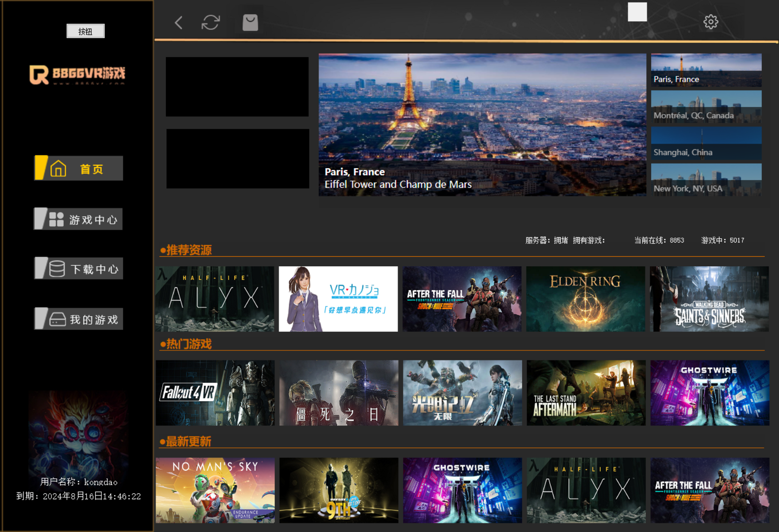Image resolution: width=779 pixels, height=532 pixels.
Task: Click the 游戏中: 5017 status text
Action: point(723,241)
